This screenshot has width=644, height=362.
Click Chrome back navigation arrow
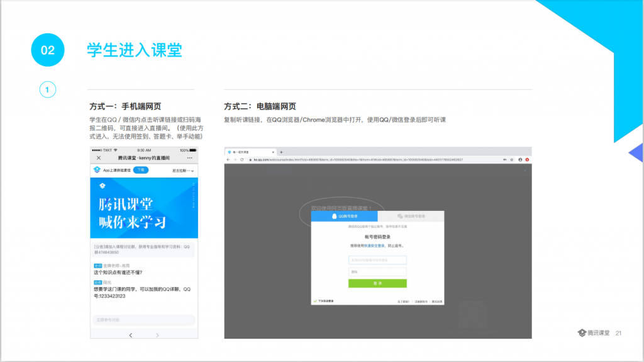228,160
